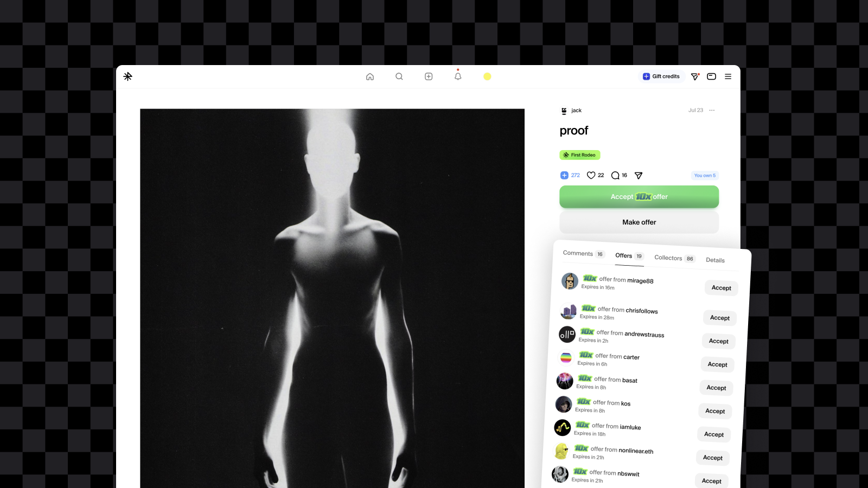Share post via funnel-shaped icon
The height and width of the screenshot is (488, 868).
639,175
